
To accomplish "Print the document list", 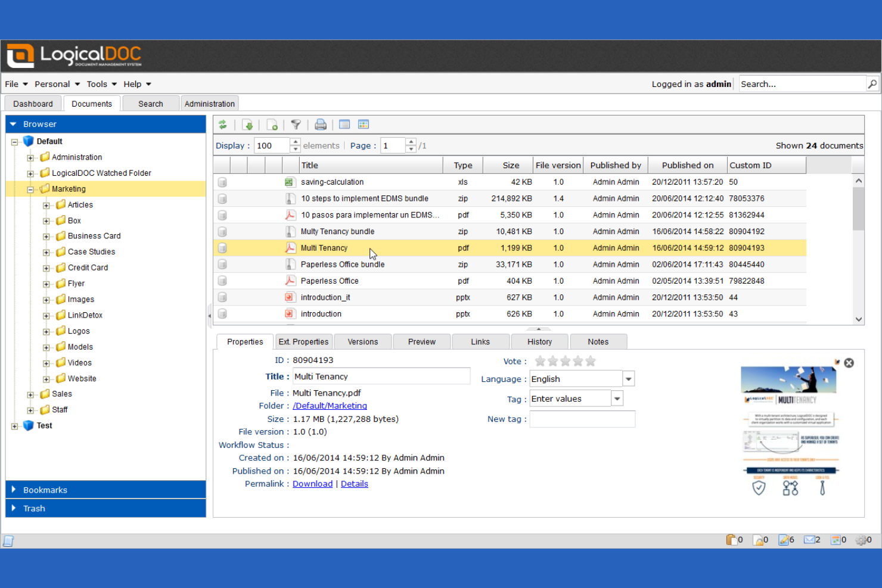I will click(321, 124).
